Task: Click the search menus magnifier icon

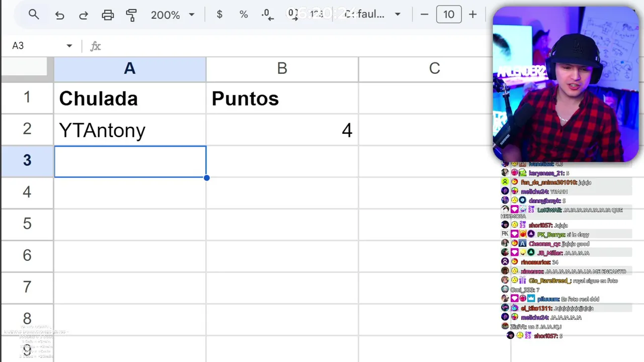Action: [34, 15]
